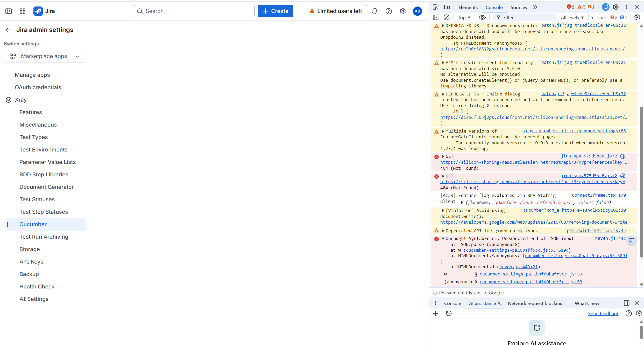Screen dimensions: 644x345
Task: Collapse the Uncaught SyntaxError stack trace
Action: [443, 238]
